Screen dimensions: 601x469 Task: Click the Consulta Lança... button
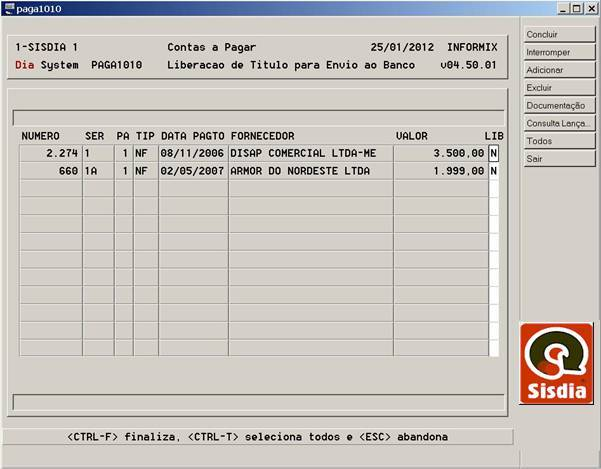coord(559,123)
